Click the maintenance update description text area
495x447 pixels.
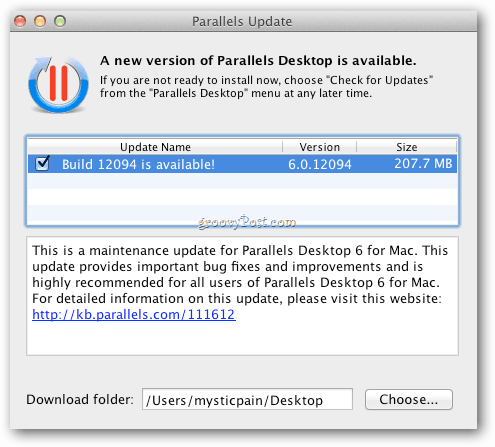[242, 296]
